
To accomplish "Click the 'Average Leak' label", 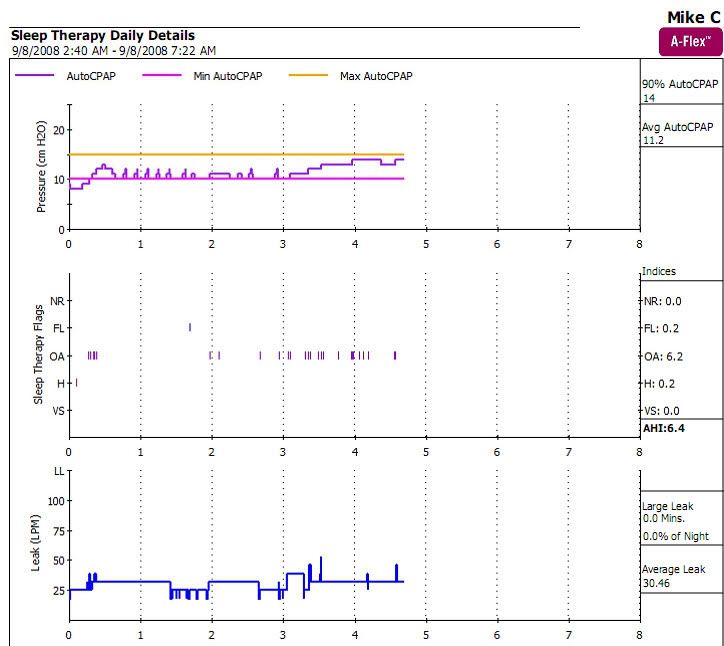I will click(x=674, y=570).
